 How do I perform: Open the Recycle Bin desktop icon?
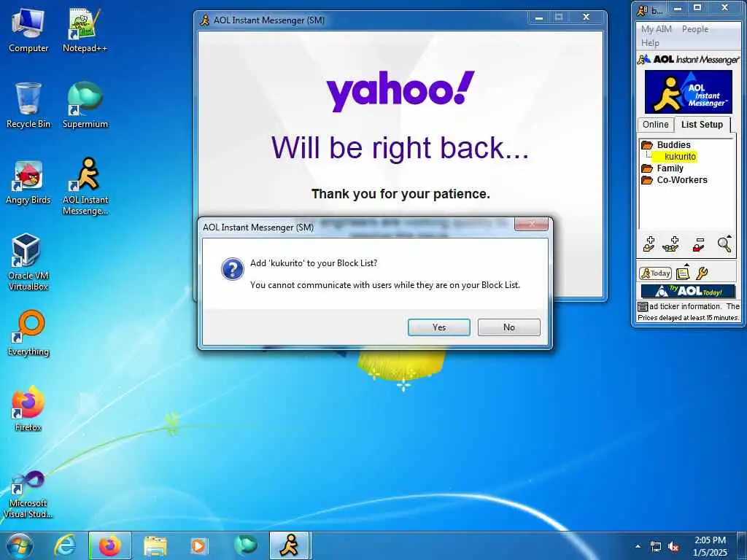coord(28,105)
